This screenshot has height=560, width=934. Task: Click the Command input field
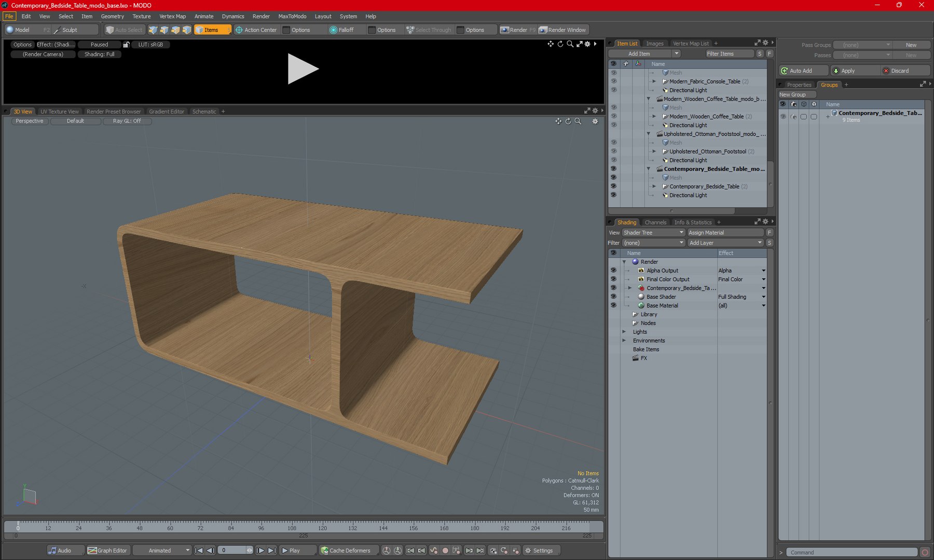point(851,552)
